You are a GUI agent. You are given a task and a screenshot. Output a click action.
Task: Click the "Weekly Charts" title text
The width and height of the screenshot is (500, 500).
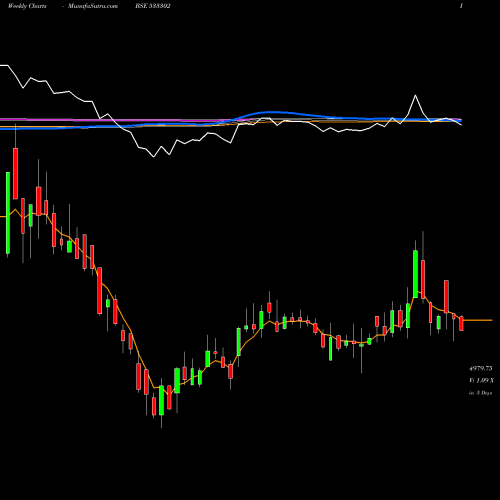pyautogui.click(x=27, y=6)
